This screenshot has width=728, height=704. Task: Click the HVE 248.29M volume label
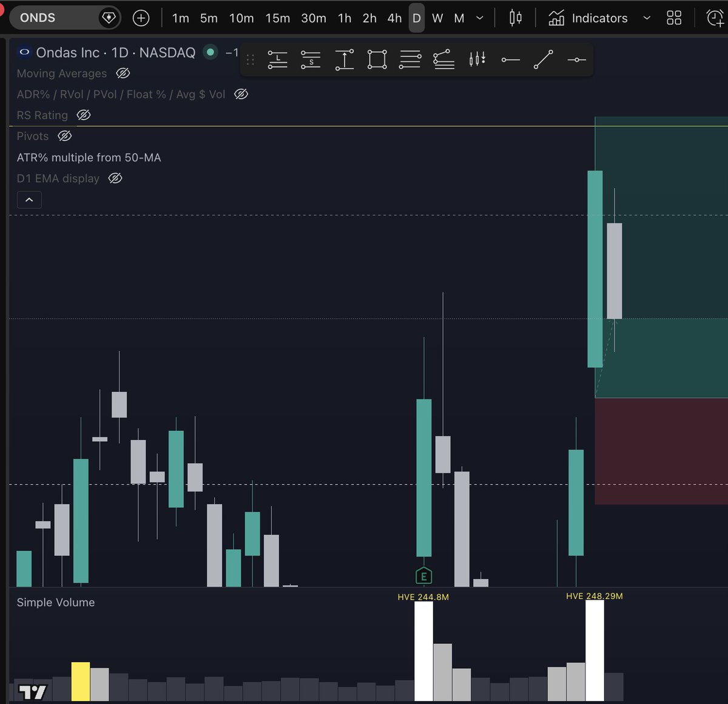595,596
